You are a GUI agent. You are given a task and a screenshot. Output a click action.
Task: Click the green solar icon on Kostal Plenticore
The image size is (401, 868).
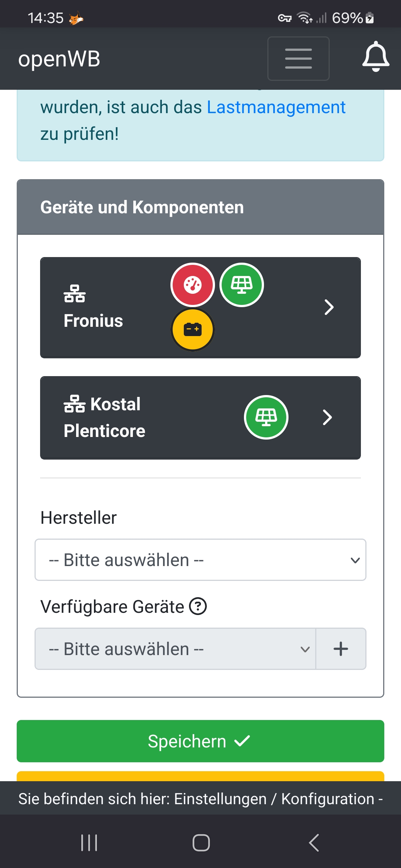click(x=266, y=417)
